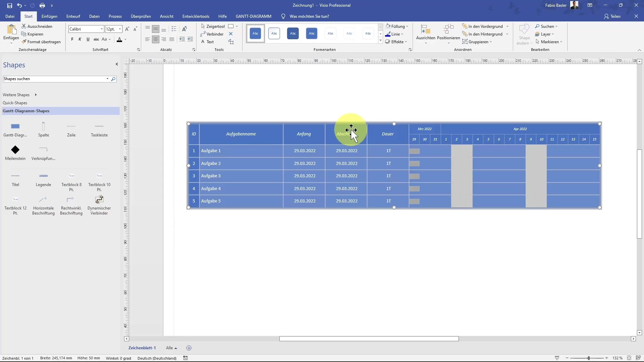
Task: Enable underline formatting (U)
Action: click(x=88, y=39)
